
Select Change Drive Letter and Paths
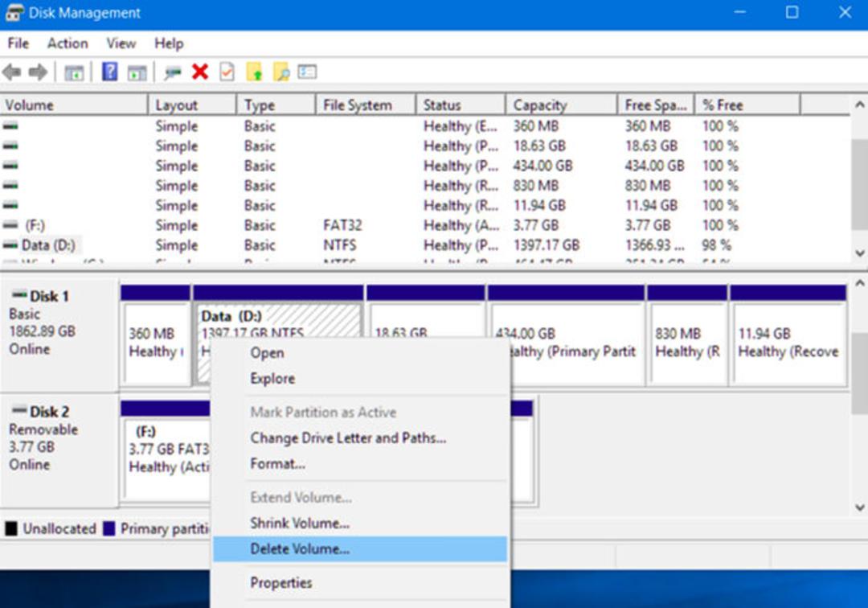(360, 438)
